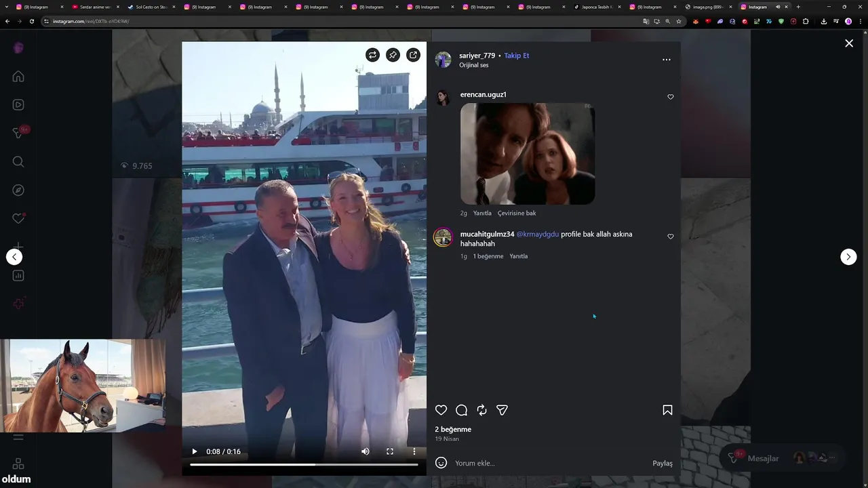The width and height of the screenshot is (868, 488).
Task: Click the Orijinal ses audio link
Action: pyautogui.click(x=474, y=65)
